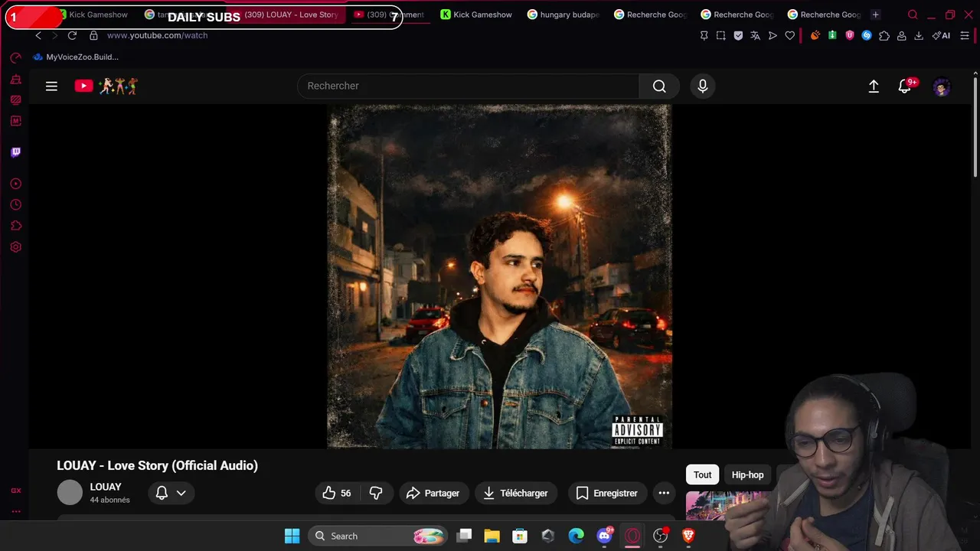The width and height of the screenshot is (980, 551).
Task: Expand the subscription notification chevron dropdown
Action: tap(181, 493)
